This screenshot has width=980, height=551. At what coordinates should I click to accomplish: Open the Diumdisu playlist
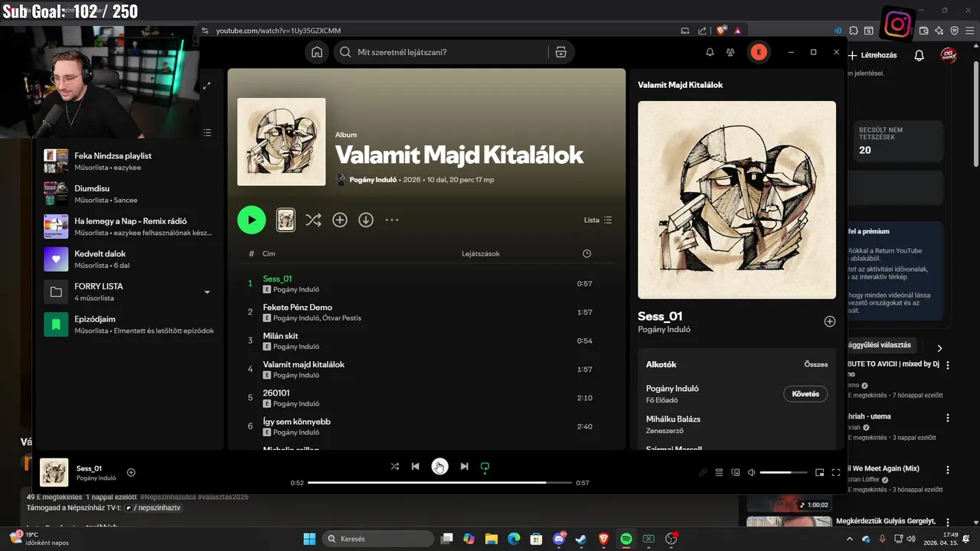click(130, 194)
